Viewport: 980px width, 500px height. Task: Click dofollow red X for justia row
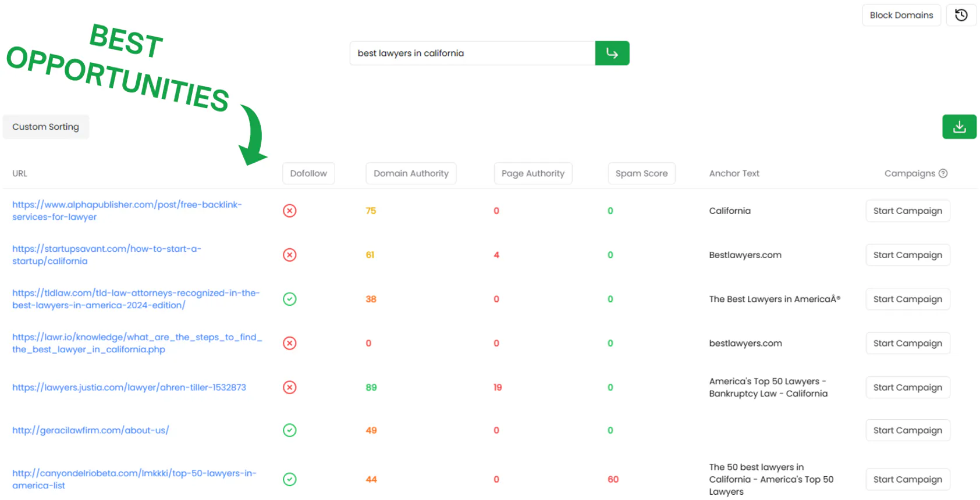coord(290,387)
